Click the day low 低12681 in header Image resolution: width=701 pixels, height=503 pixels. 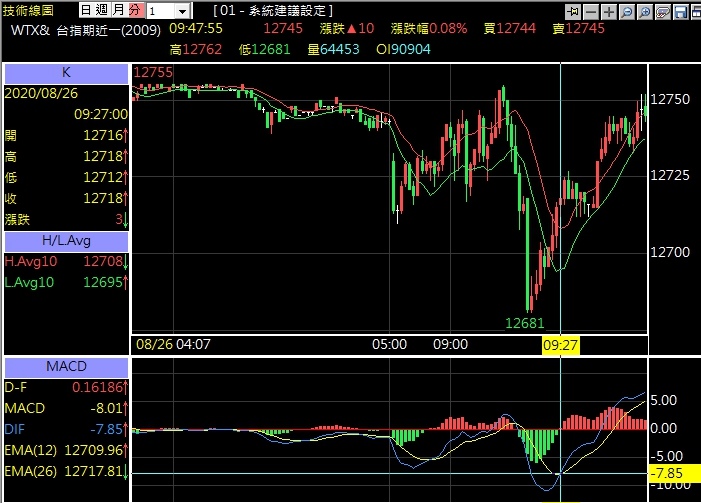[x=265, y=49]
